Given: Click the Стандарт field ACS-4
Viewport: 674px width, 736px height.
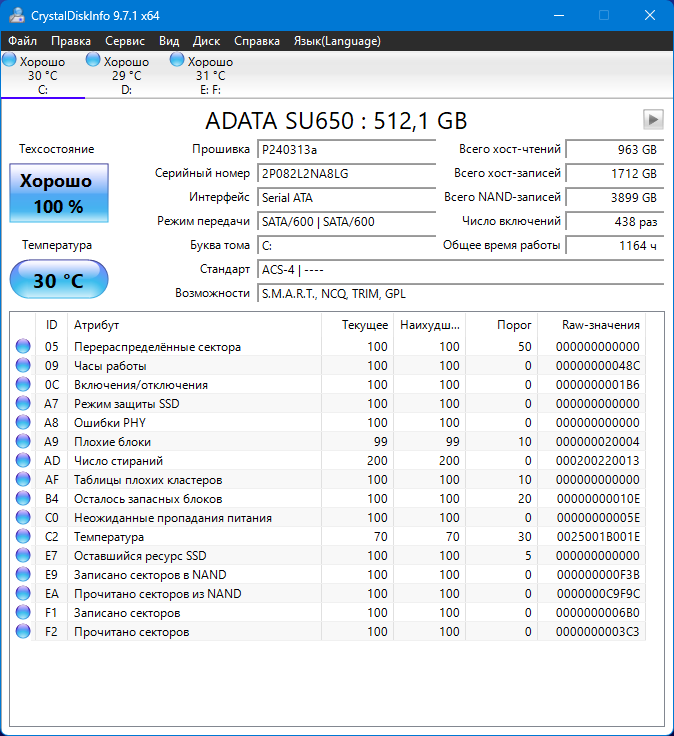Looking at the screenshot, I should coord(460,269).
